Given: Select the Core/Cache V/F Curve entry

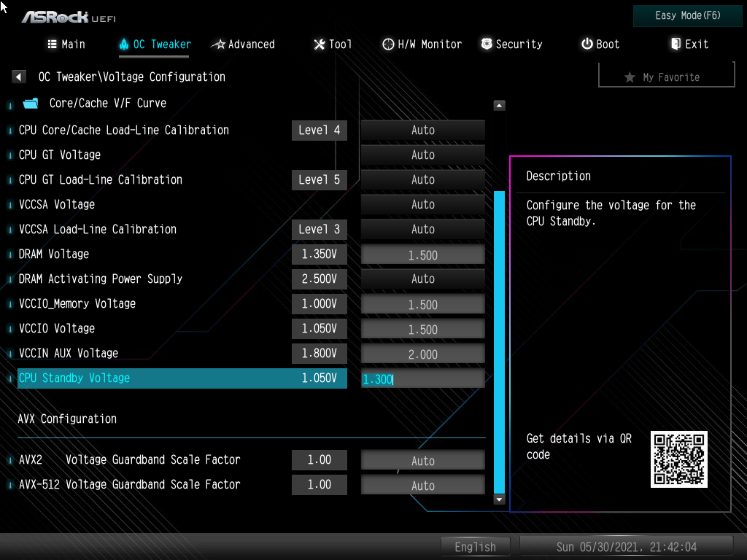Looking at the screenshot, I should [108, 104].
